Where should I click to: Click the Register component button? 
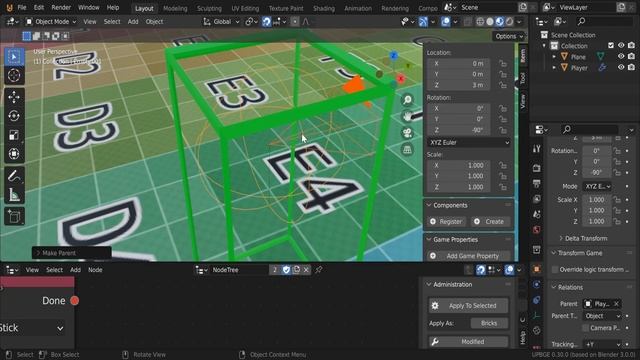point(446,222)
